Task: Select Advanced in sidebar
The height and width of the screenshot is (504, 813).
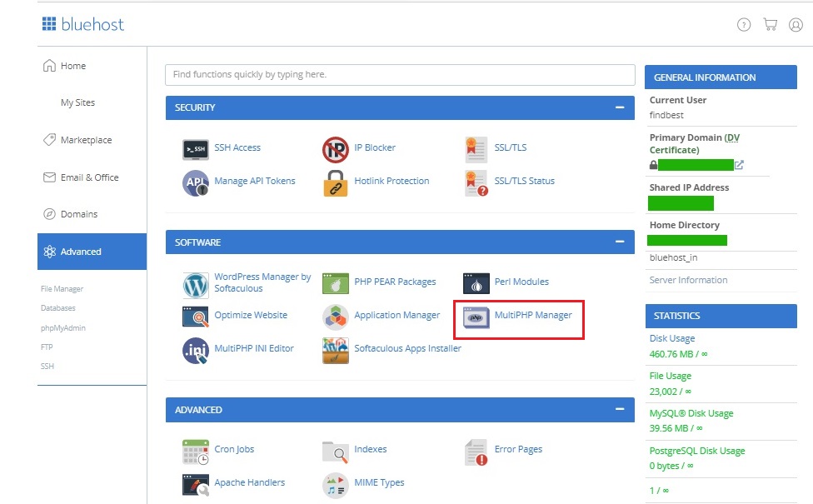Action: pyautogui.click(x=92, y=252)
